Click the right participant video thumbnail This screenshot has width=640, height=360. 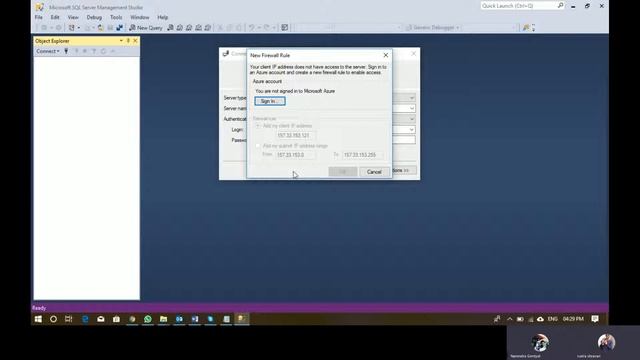606,343
